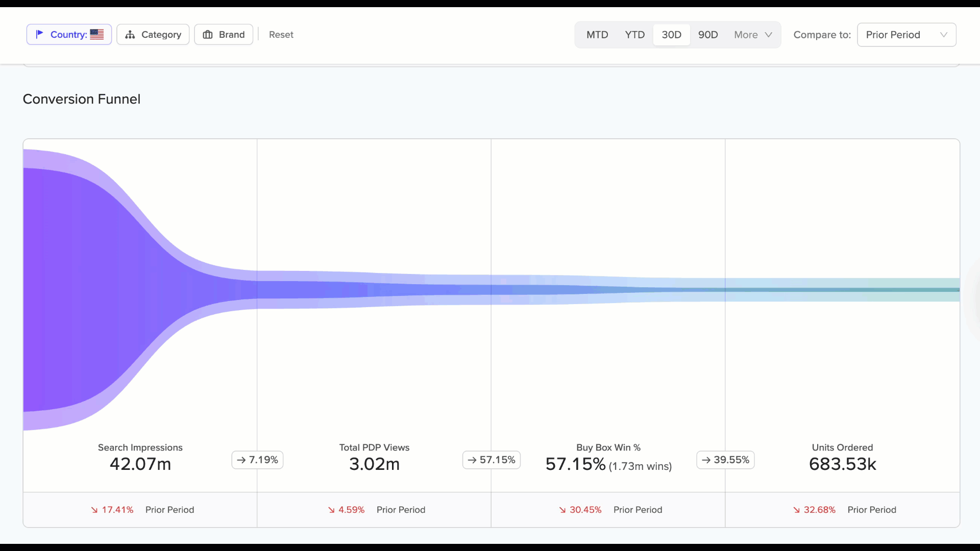Click the Compare to: label
The image size is (980, 551).
822,35
